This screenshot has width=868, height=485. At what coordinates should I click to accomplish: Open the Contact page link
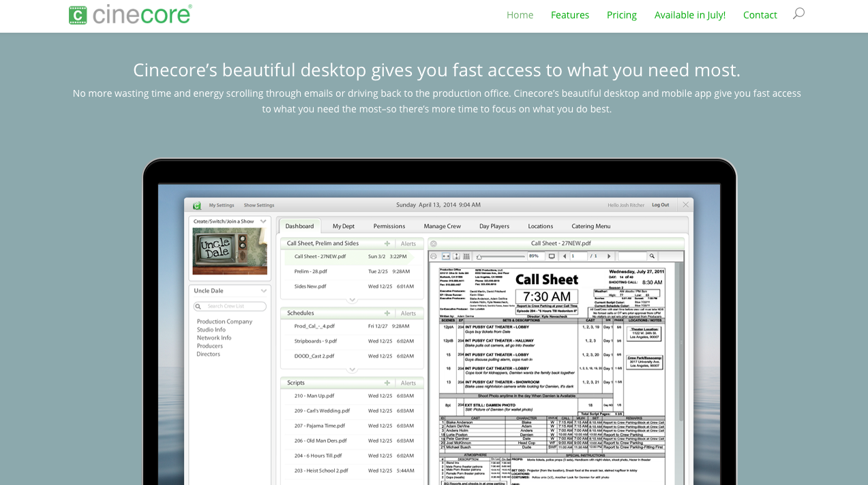click(760, 15)
